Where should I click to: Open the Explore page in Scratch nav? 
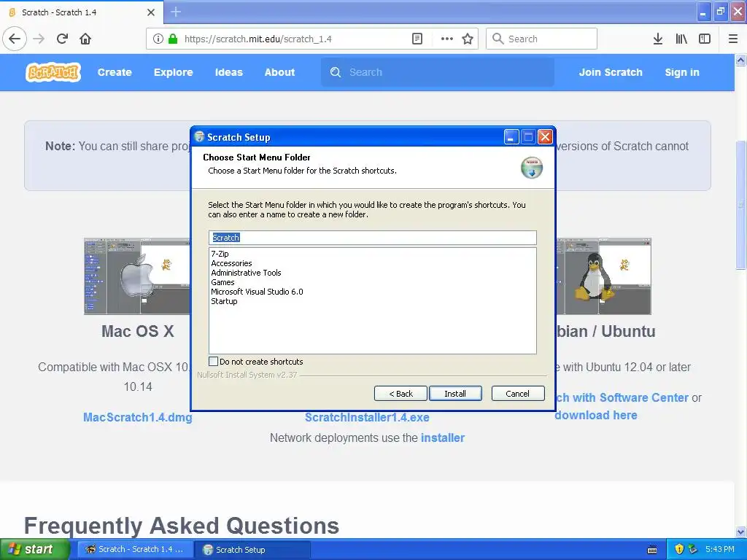pyautogui.click(x=173, y=72)
